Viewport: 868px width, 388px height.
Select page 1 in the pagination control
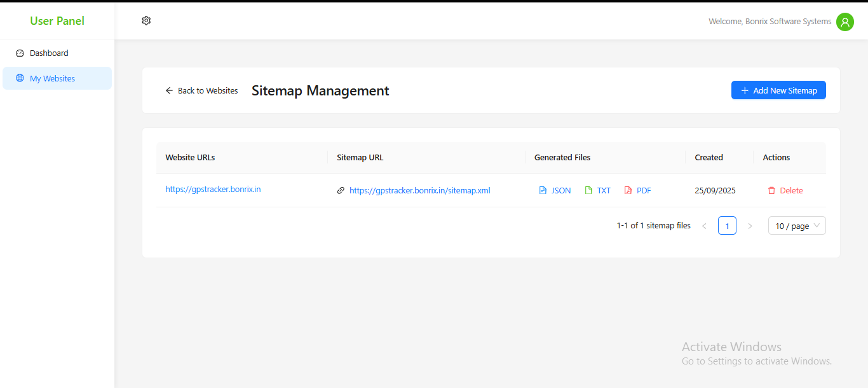coord(727,225)
